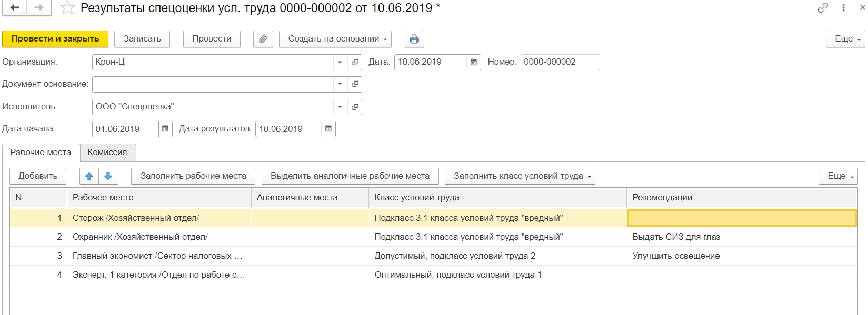The image size is (868, 315).
Task: Get link to document icon
Action: 823,8
